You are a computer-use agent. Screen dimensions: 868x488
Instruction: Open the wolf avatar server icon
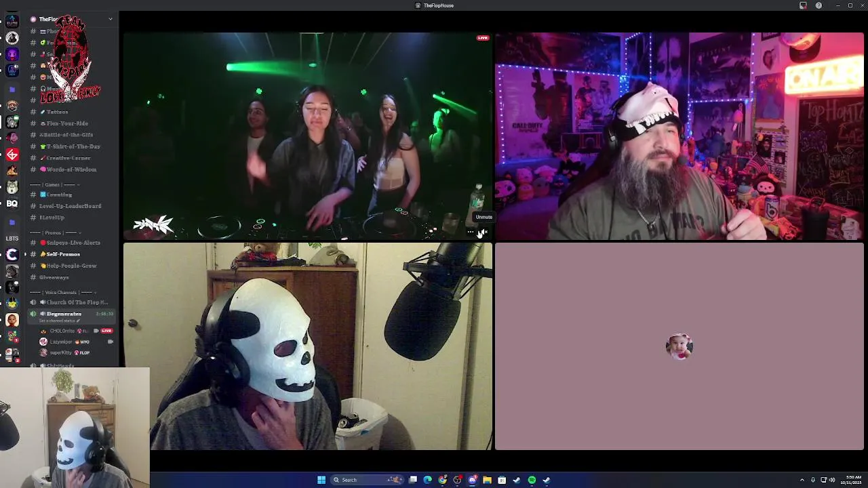tap(12, 187)
